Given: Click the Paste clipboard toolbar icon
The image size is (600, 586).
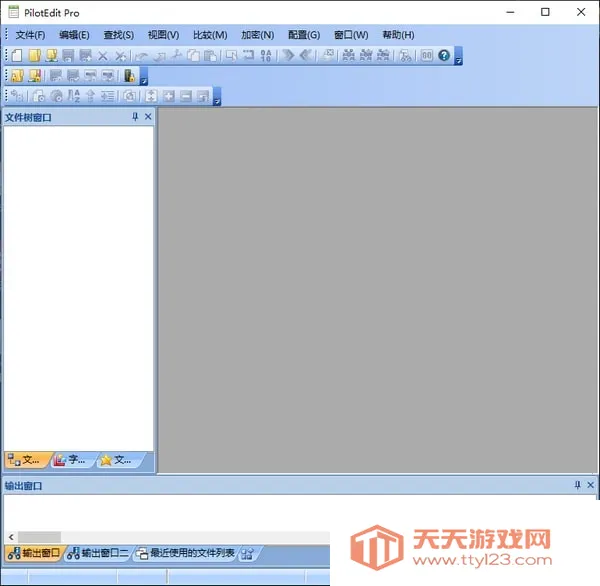Looking at the screenshot, I should (210, 56).
